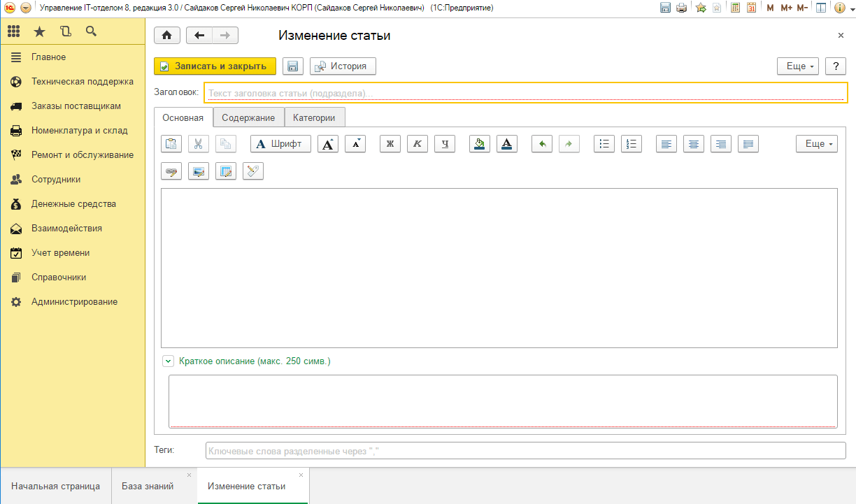
Task: Paste from clipboard in editor toolbar
Action: (x=171, y=144)
